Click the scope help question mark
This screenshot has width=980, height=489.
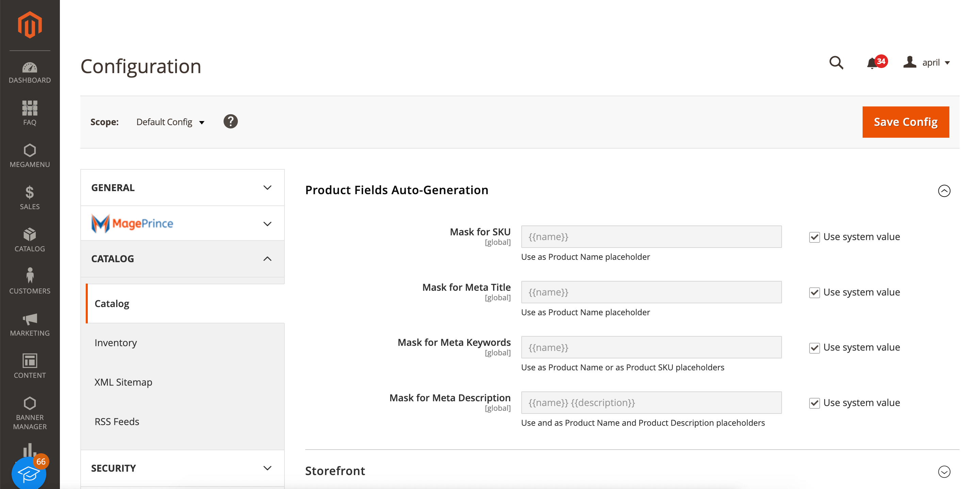(x=230, y=122)
